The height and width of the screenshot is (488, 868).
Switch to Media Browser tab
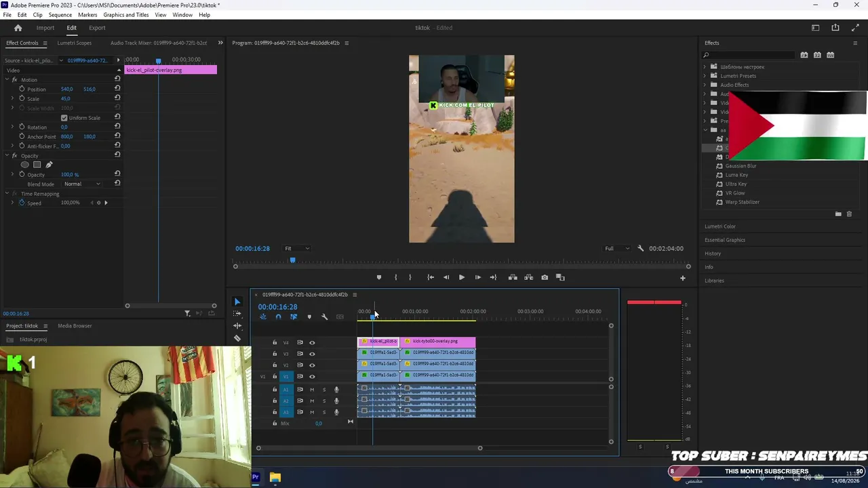75,326
